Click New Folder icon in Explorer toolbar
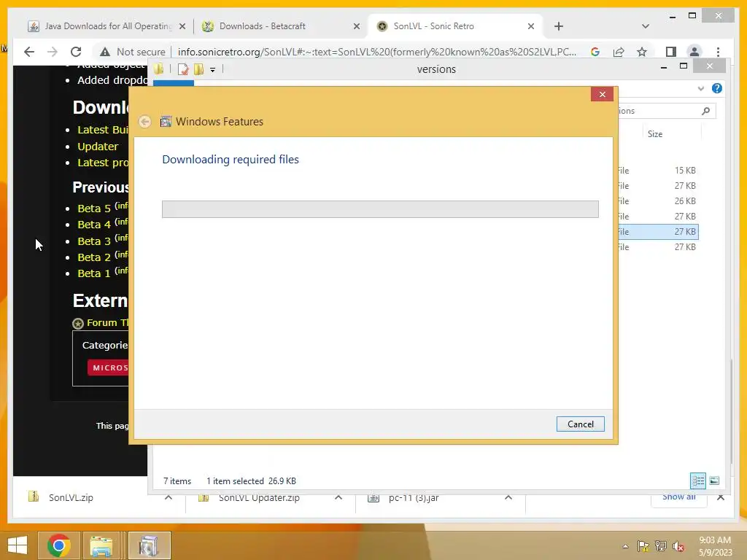Viewport: 747px width, 560px height. [x=198, y=69]
